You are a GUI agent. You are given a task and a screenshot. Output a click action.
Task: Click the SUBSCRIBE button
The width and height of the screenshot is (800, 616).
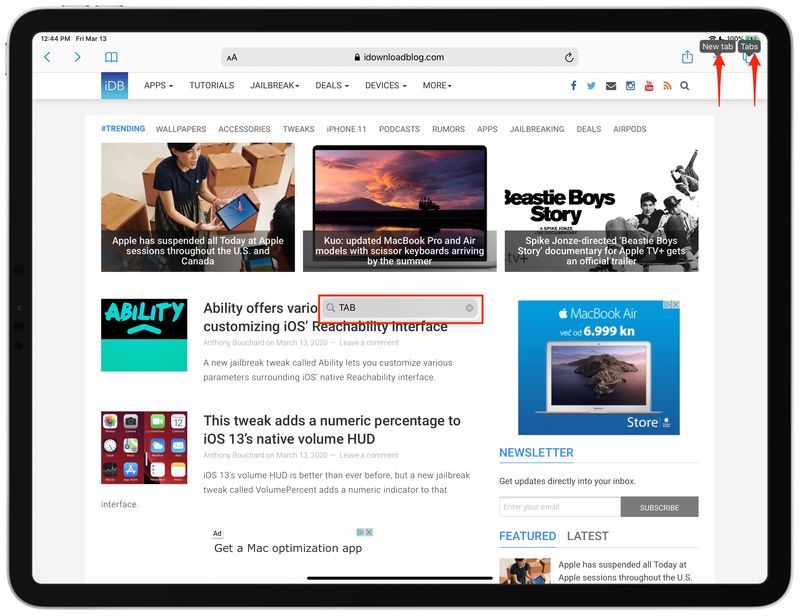click(659, 507)
